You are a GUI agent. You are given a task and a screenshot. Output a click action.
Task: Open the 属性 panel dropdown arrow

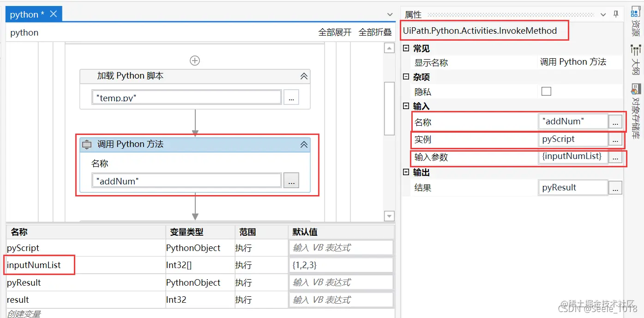[603, 14]
